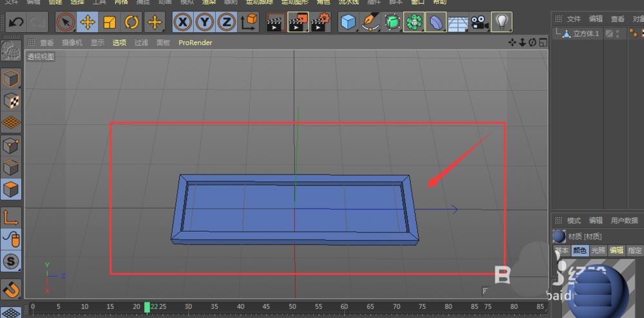Screen dimensions: 644x318
Task: Toggle the coordinate system world/object button
Action: [249, 22]
